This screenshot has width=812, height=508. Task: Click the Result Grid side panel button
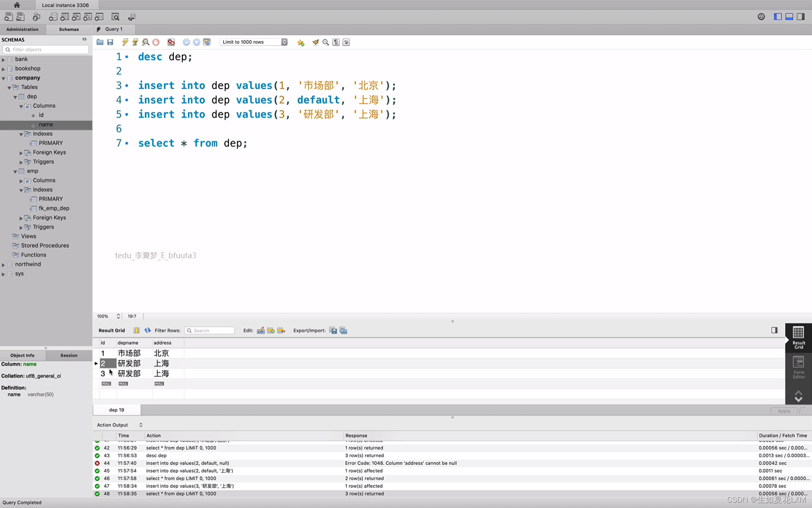click(x=798, y=337)
